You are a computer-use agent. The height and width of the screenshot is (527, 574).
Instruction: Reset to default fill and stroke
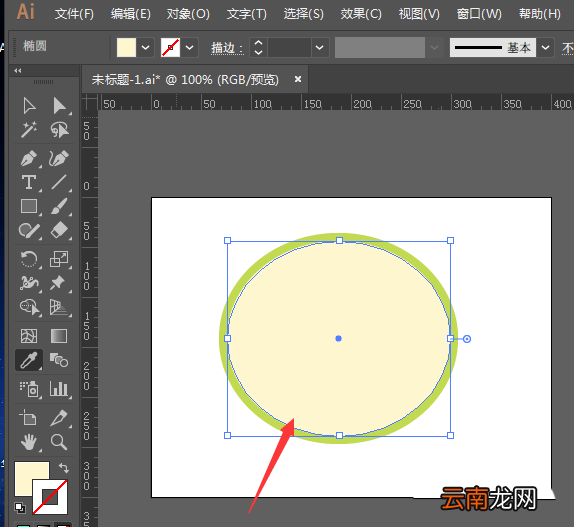(x=20, y=508)
